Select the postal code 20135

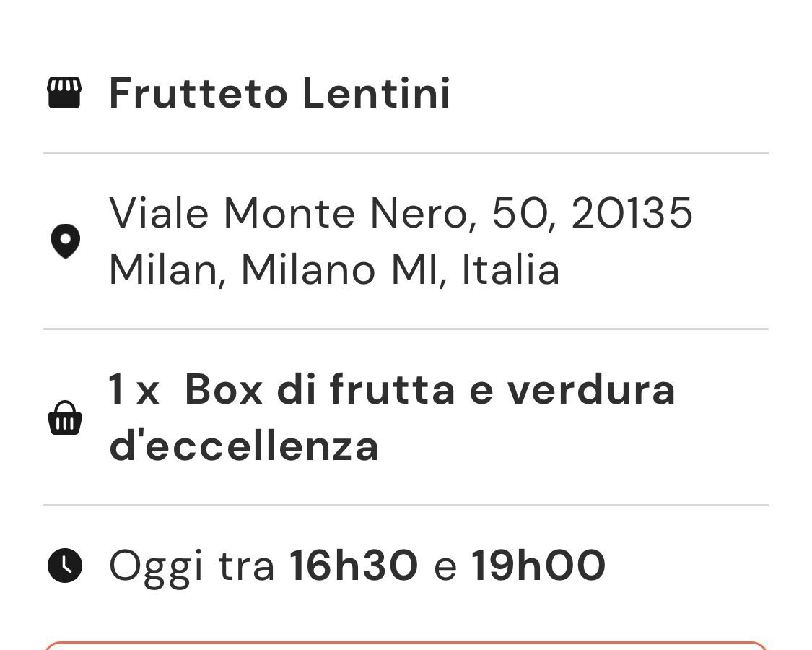point(632,212)
